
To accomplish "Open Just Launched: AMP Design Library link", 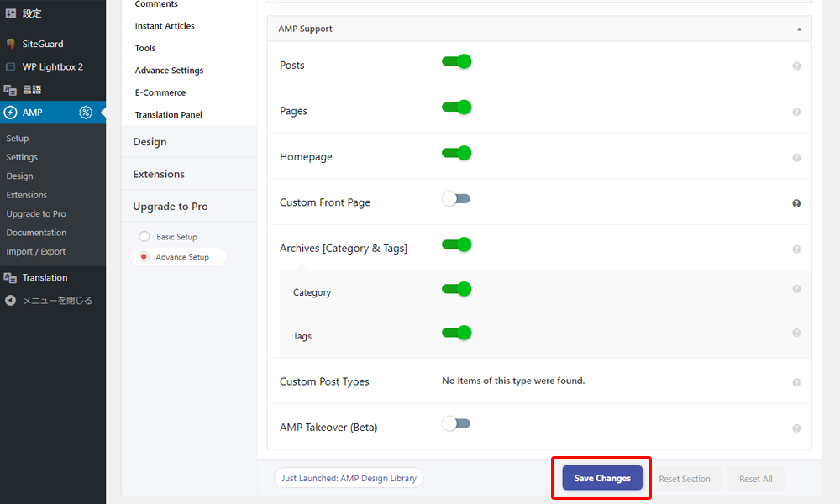I will point(349,478).
